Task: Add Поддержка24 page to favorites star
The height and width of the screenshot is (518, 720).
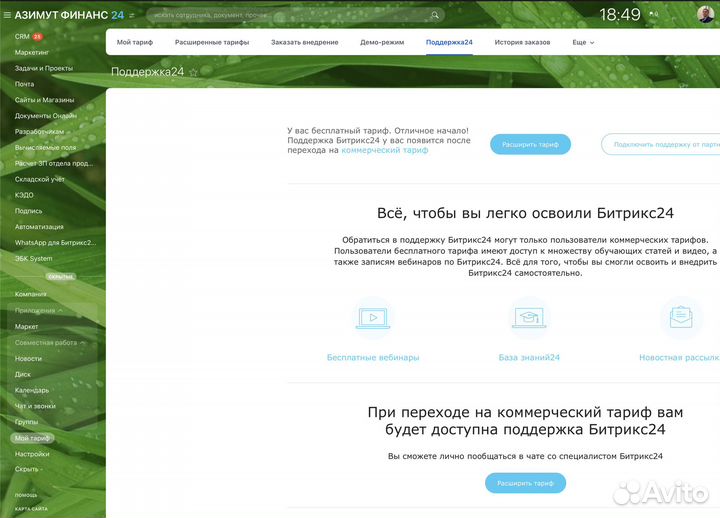Action: 193,72
